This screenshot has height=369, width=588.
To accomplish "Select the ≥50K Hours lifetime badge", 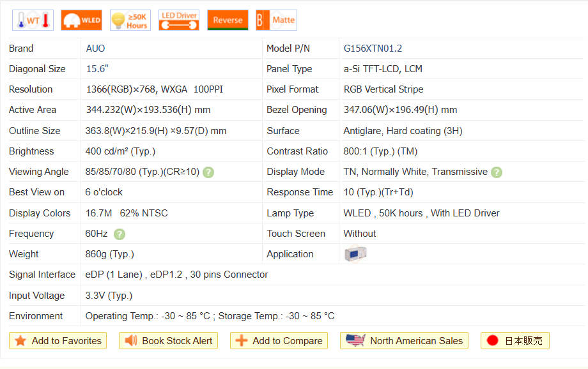I will pos(130,20).
